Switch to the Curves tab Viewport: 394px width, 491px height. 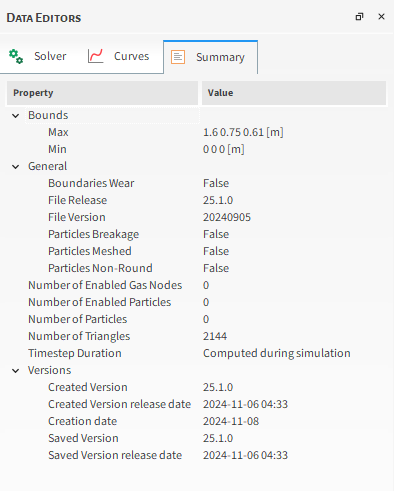119,56
